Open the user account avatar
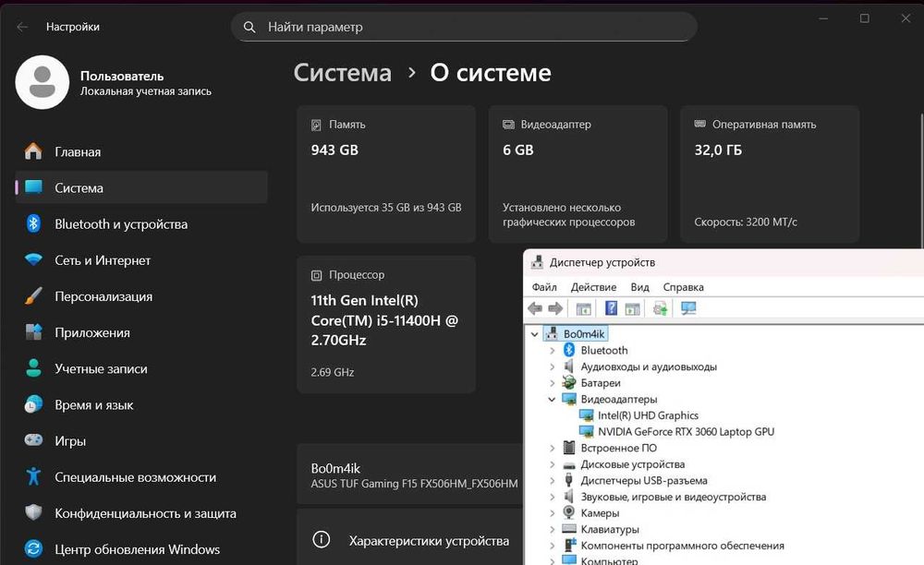924x565 pixels. (x=42, y=82)
